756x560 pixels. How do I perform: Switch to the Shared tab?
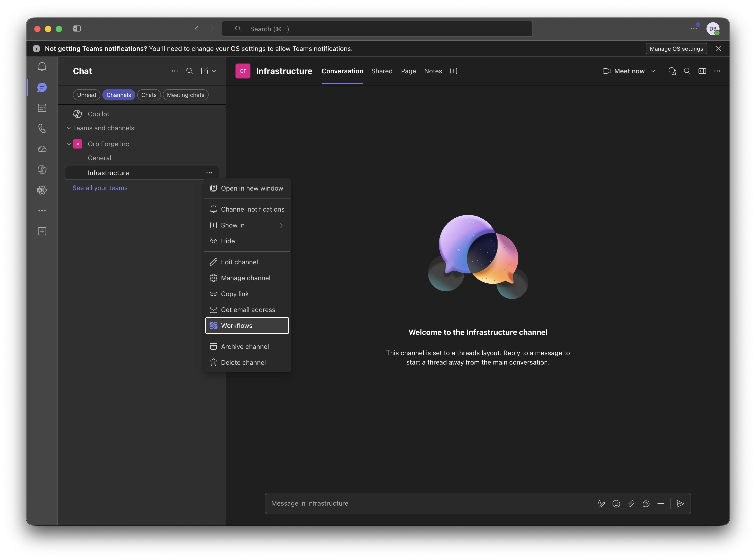[x=382, y=71]
